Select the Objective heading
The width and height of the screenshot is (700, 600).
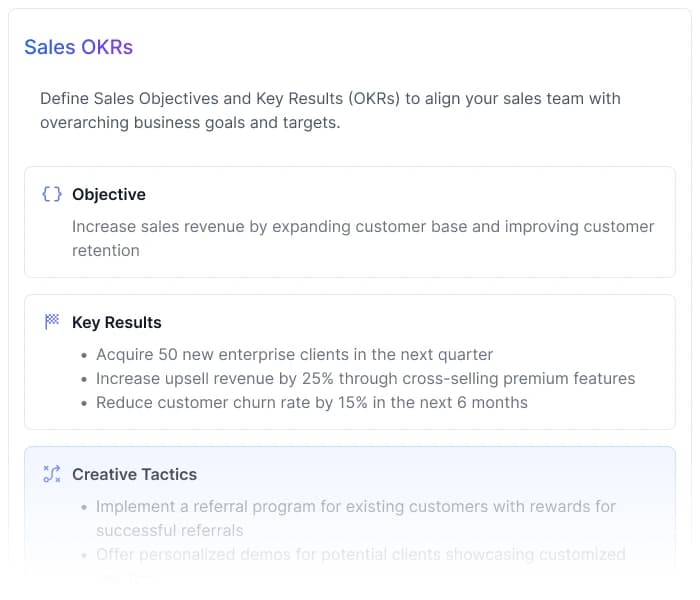coord(109,194)
